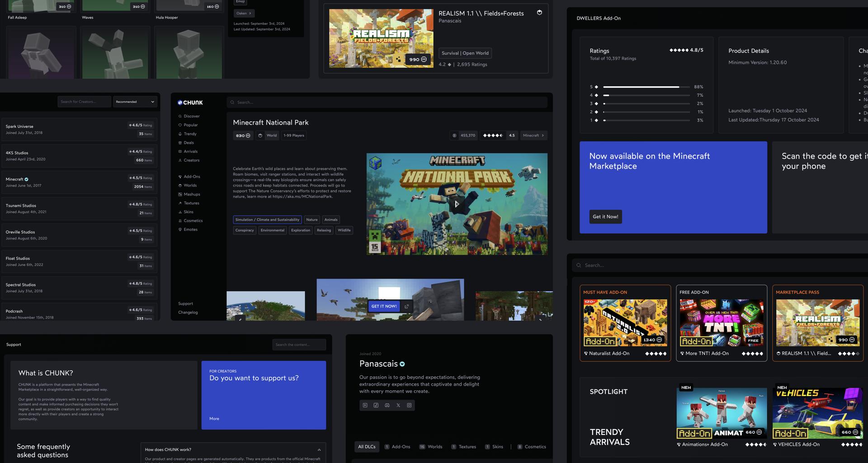Open Panascais' YouTube social icon
Viewport: 868px width, 463px height.
tap(365, 406)
